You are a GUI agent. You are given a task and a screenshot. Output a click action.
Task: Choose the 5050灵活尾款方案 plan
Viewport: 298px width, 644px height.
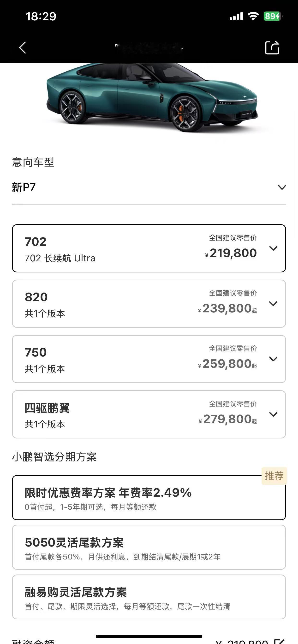click(149, 547)
